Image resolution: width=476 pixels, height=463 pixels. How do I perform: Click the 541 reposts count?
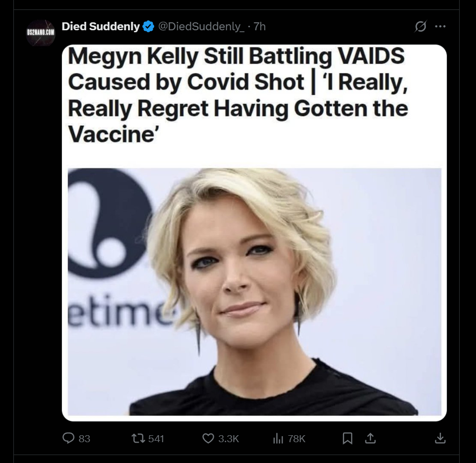tap(156, 439)
